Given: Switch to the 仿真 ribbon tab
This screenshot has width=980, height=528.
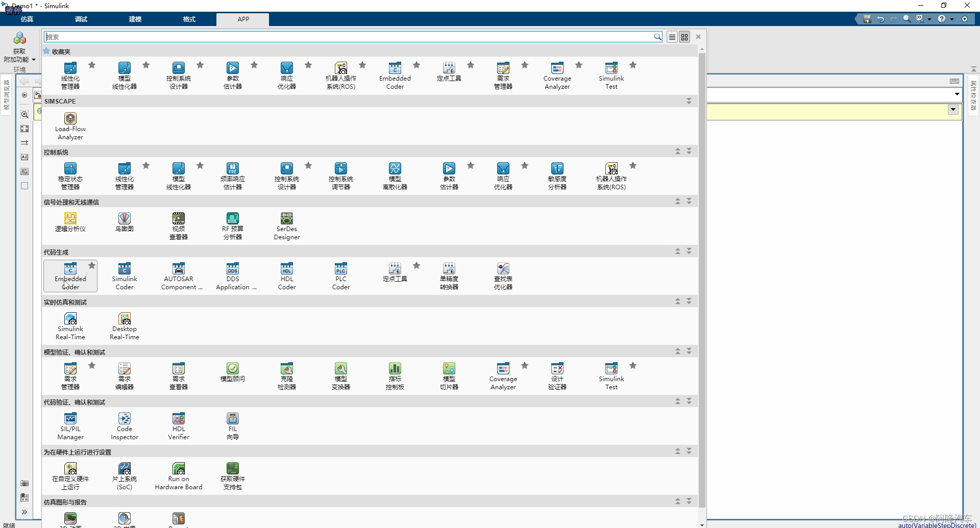Looking at the screenshot, I should click(27, 19).
